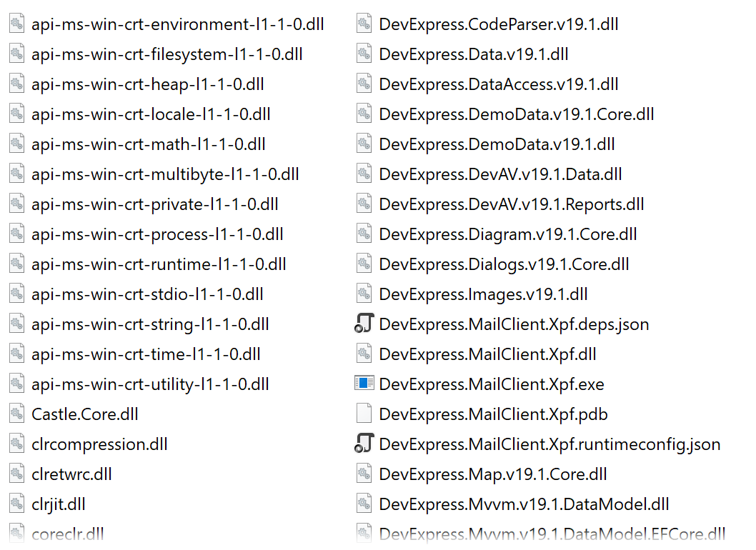Click the application icon of DevExpress.MailClient.Xpf.exe
The height and width of the screenshot is (550, 756).
pyautogui.click(x=364, y=384)
